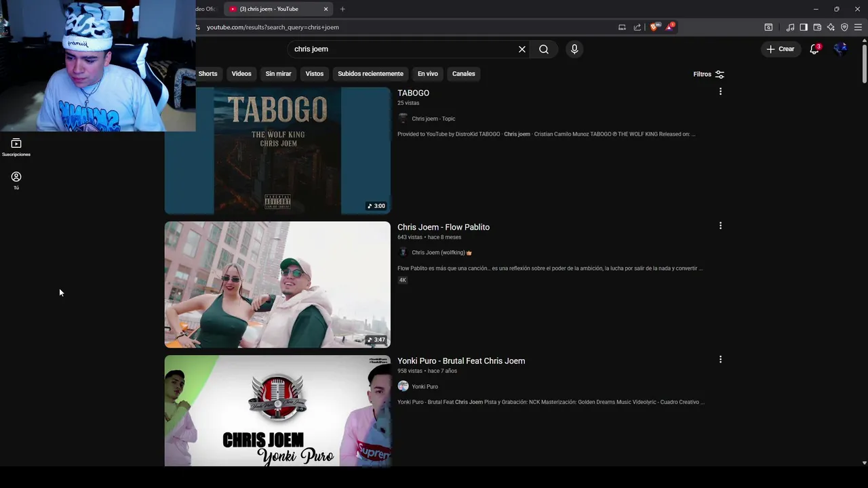Click 958 vistas • hace 7 años text
This screenshot has width=868, height=488.
pyautogui.click(x=427, y=371)
